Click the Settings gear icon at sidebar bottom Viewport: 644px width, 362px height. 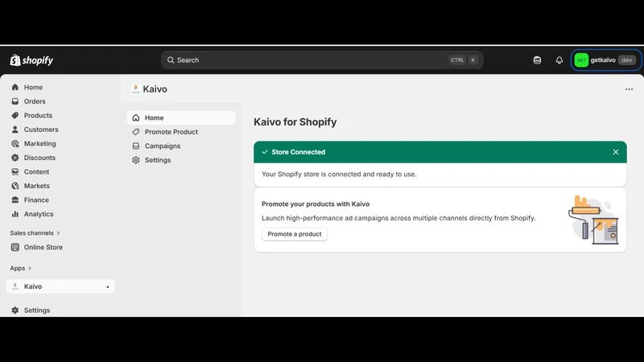point(15,311)
